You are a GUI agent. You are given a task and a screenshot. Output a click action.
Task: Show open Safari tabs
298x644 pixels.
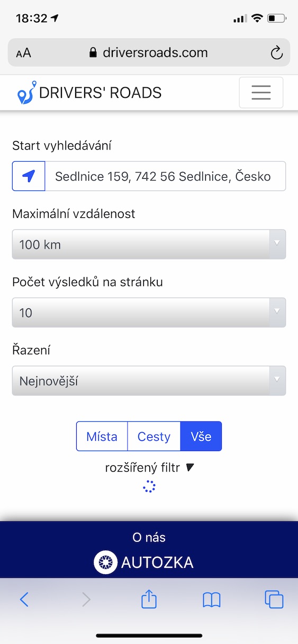click(x=274, y=599)
